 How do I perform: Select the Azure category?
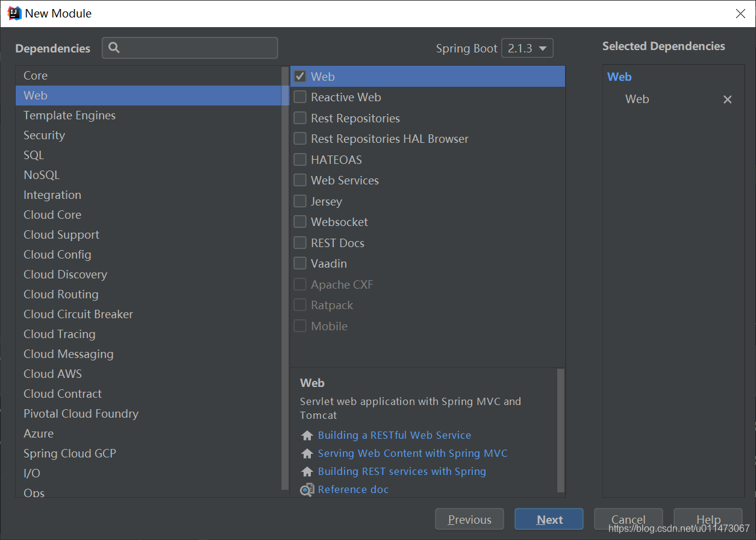tap(149, 433)
